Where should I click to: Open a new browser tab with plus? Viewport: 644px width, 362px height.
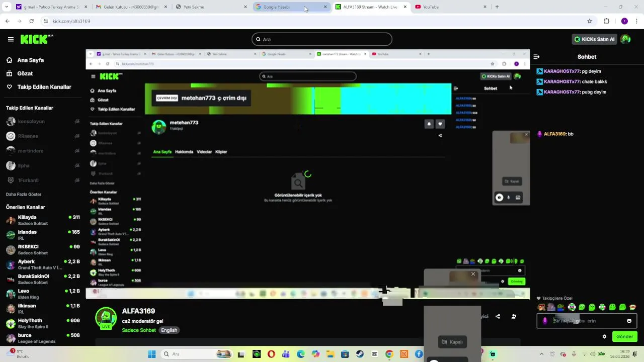[x=497, y=7]
